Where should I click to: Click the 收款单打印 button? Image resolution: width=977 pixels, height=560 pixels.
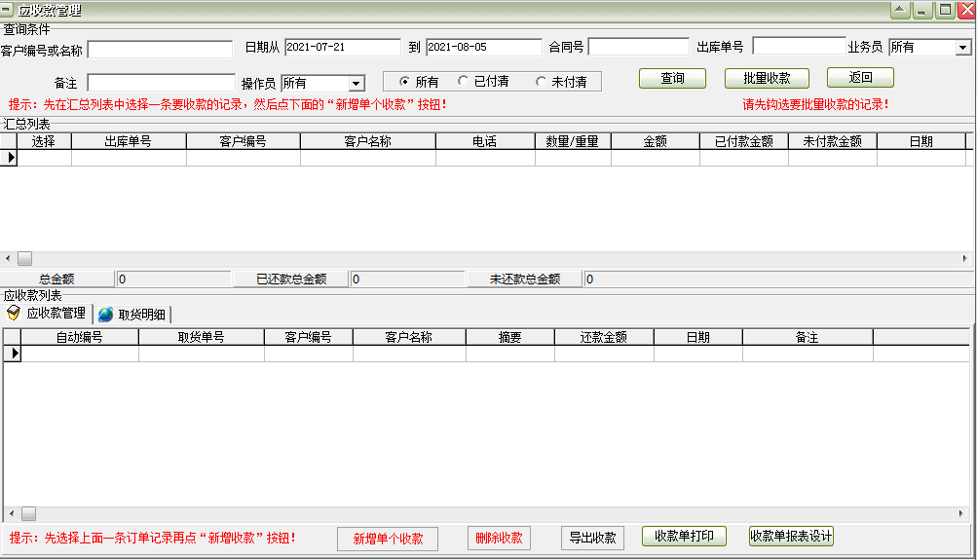coord(684,537)
